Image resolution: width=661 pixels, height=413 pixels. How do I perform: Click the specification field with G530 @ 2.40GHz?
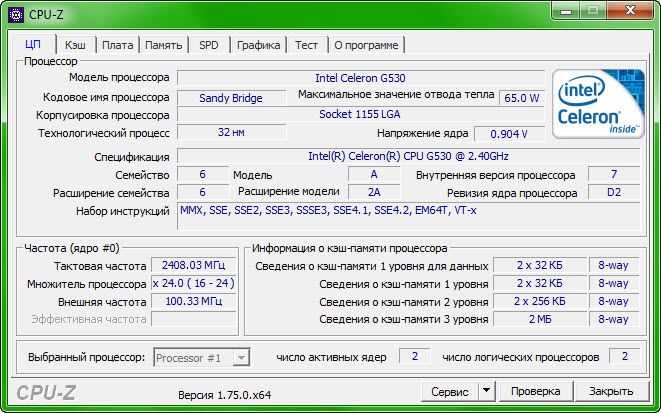408,156
